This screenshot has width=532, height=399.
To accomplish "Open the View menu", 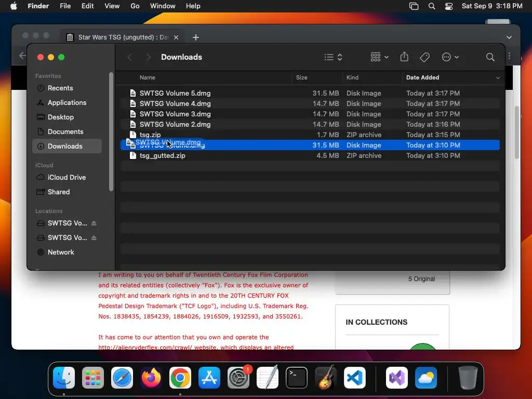I will click(x=112, y=6).
